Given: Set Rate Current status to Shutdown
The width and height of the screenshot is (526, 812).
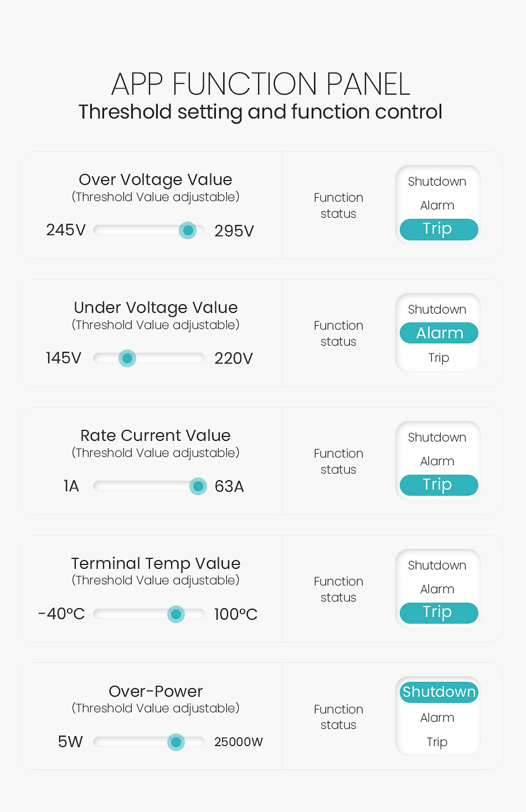Looking at the screenshot, I should 437,438.
